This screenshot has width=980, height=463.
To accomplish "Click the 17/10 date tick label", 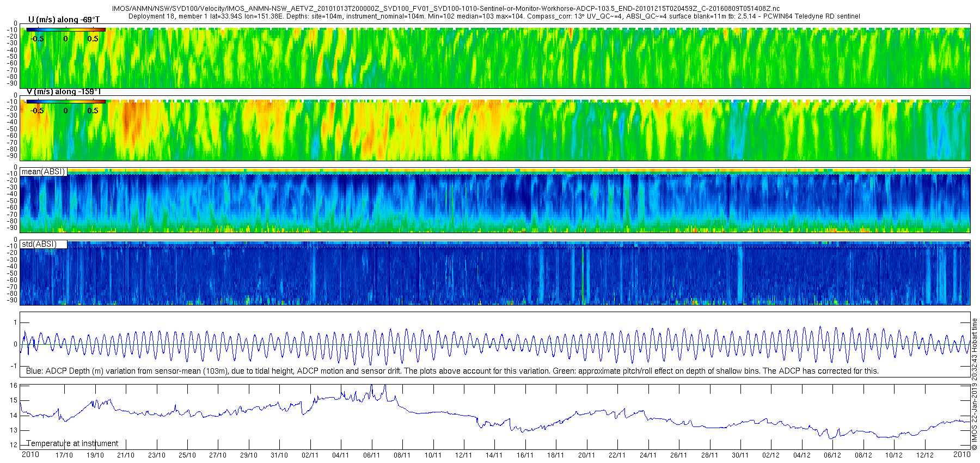I will (x=64, y=455).
